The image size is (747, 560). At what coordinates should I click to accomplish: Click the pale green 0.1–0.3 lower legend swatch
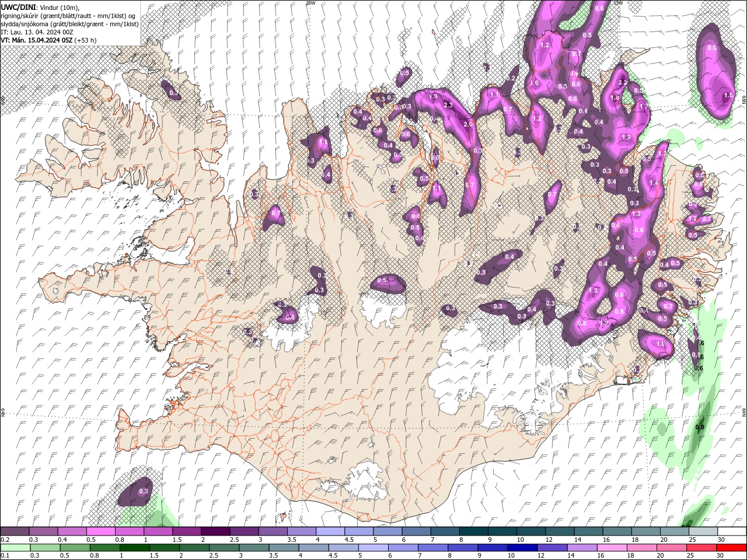coord(15,548)
